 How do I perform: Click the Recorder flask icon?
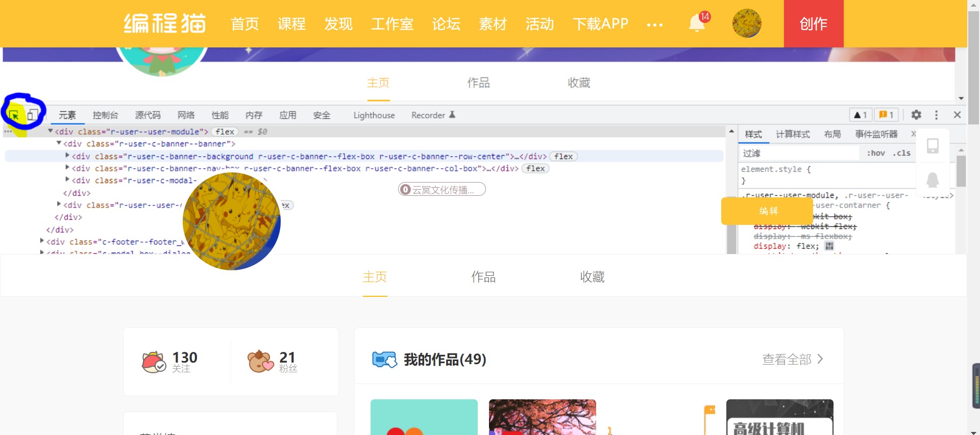[452, 115]
